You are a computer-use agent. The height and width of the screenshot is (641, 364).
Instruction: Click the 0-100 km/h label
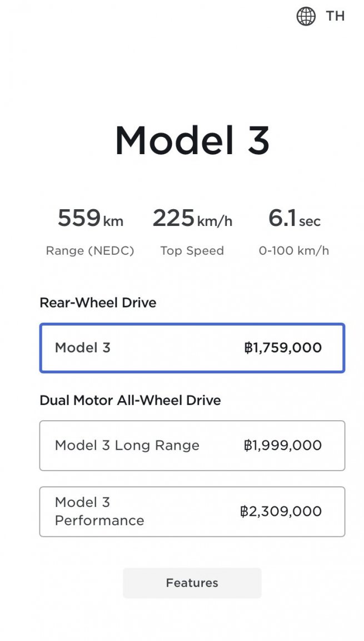coord(293,250)
